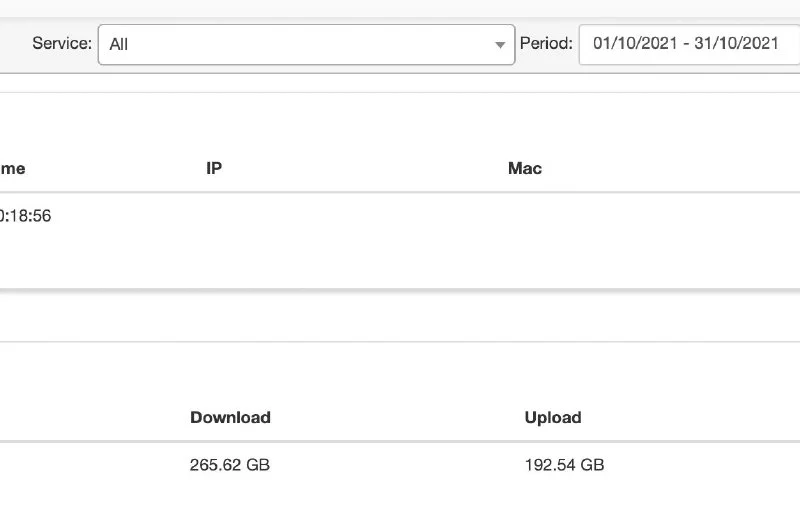Click the Service: label
This screenshot has height=511, width=800.
(x=62, y=44)
